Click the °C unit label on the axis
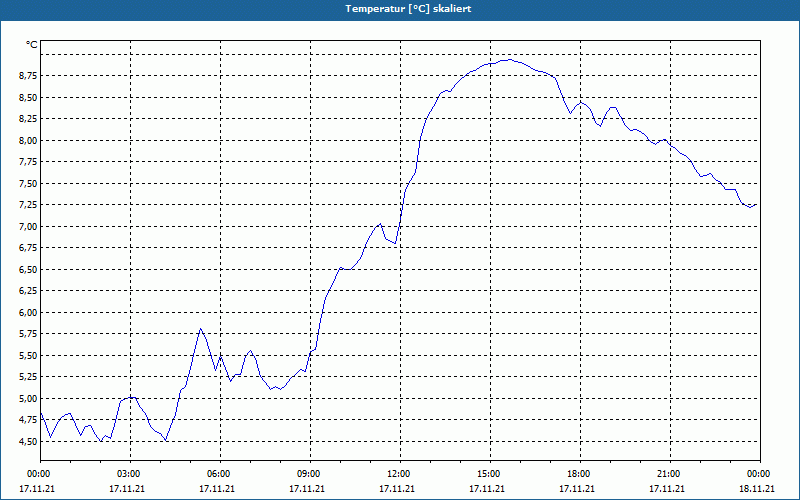800x500 pixels. 32,45
